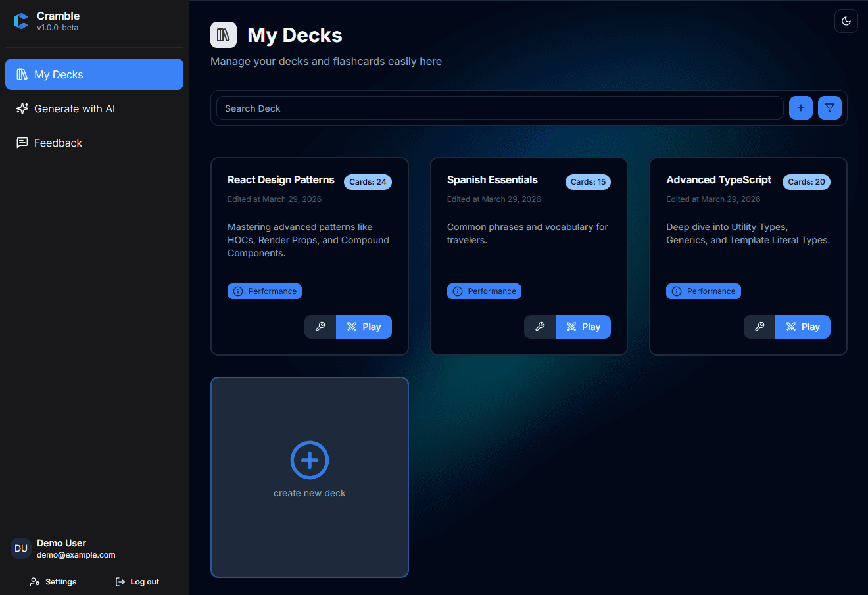868x595 pixels.
Task: Open My Decks in the sidebar
Action: [94, 74]
